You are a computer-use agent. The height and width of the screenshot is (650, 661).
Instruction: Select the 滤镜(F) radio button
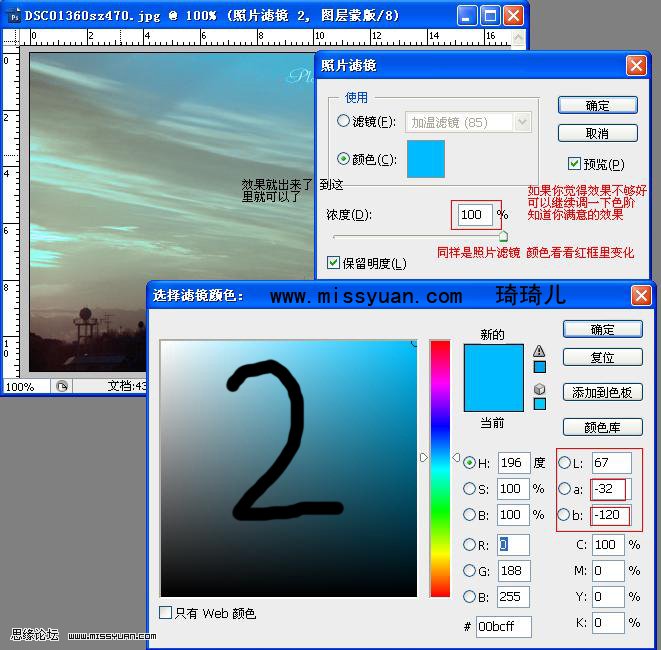coord(343,121)
